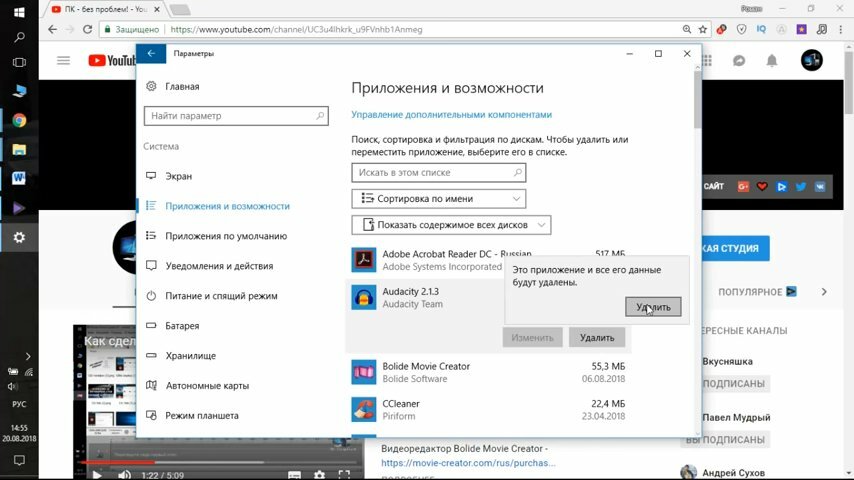The height and width of the screenshot is (480, 854).
Task: Open Word from the taskbar
Action: pyautogui.click(x=19, y=178)
